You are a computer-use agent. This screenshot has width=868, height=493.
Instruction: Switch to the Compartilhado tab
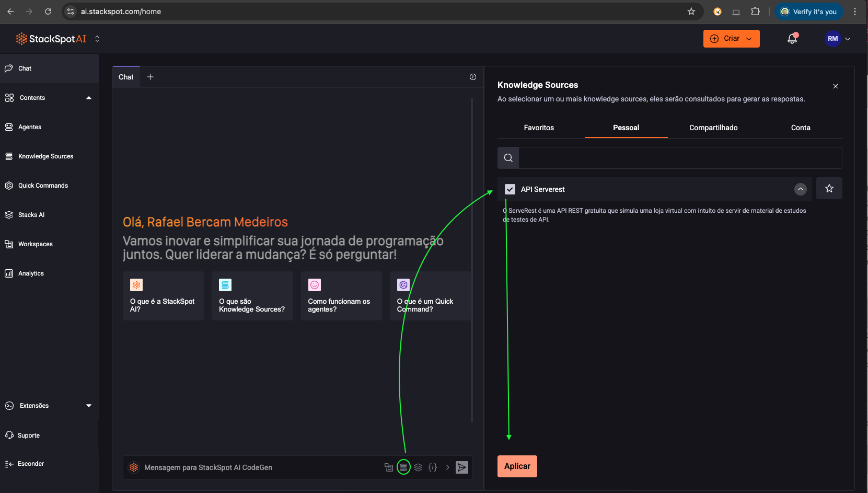tap(713, 128)
